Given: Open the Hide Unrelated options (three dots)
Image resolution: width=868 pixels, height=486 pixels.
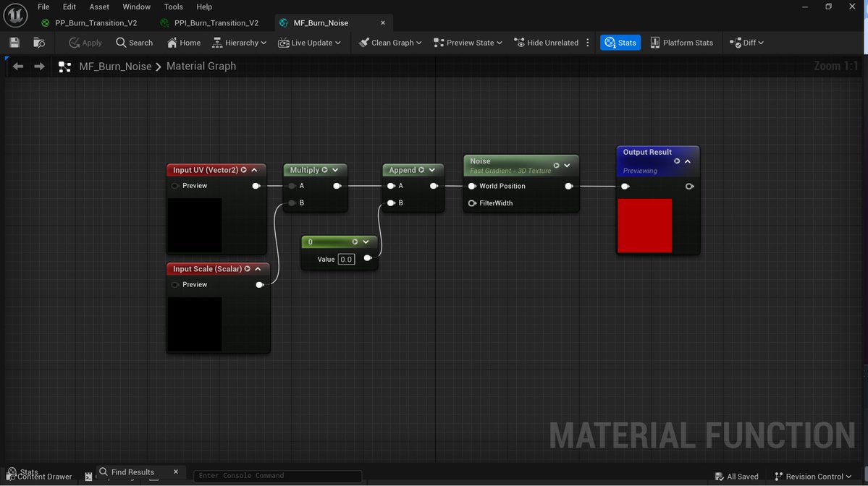Looking at the screenshot, I should click(588, 43).
